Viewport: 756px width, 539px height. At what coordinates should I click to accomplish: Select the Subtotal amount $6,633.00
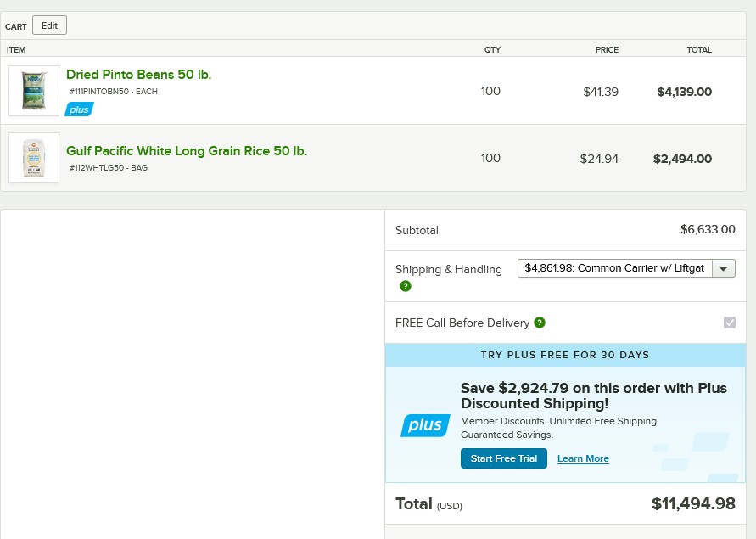coord(708,229)
